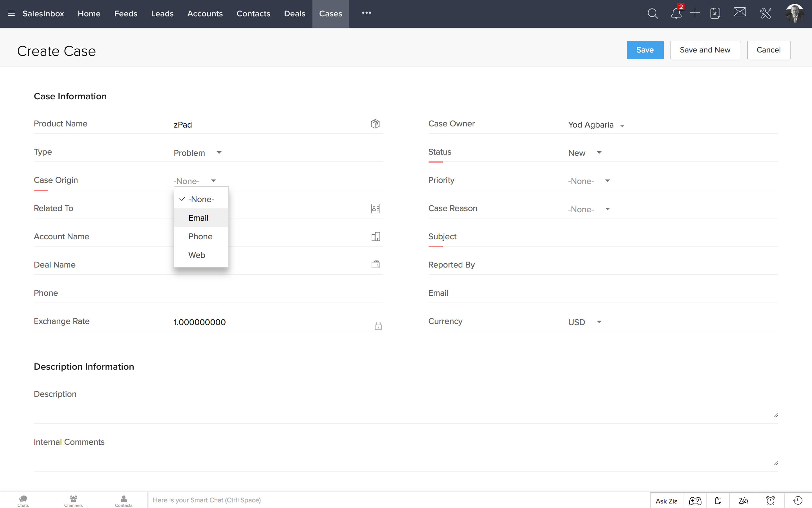The height and width of the screenshot is (508, 812).
Task: Focus the Reported By input field
Action: point(673,265)
